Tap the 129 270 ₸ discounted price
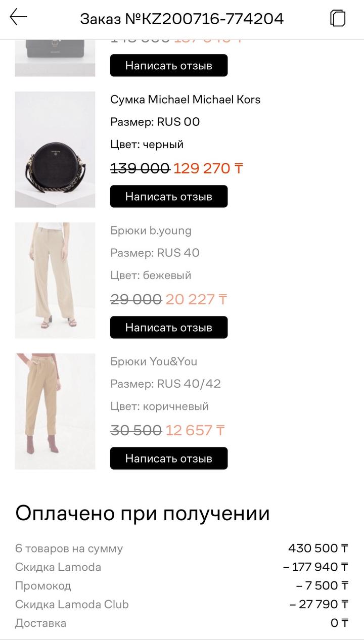The width and height of the screenshot is (364, 640). click(208, 168)
